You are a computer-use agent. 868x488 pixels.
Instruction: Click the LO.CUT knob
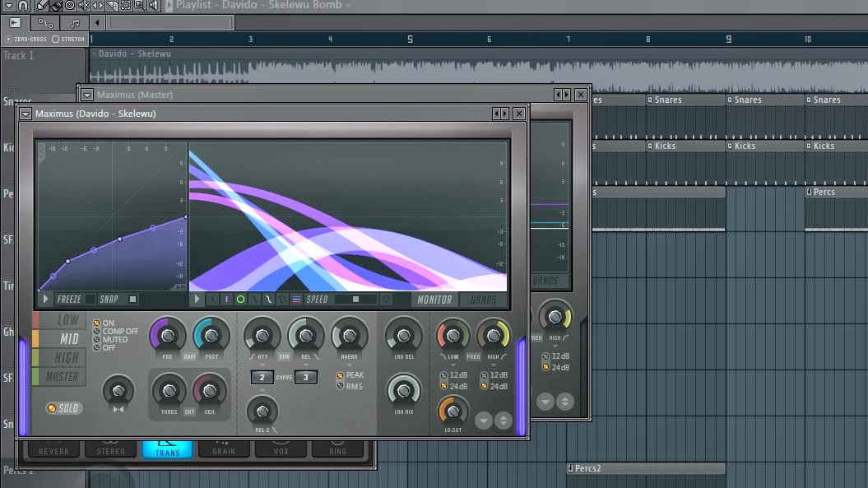pos(453,411)
